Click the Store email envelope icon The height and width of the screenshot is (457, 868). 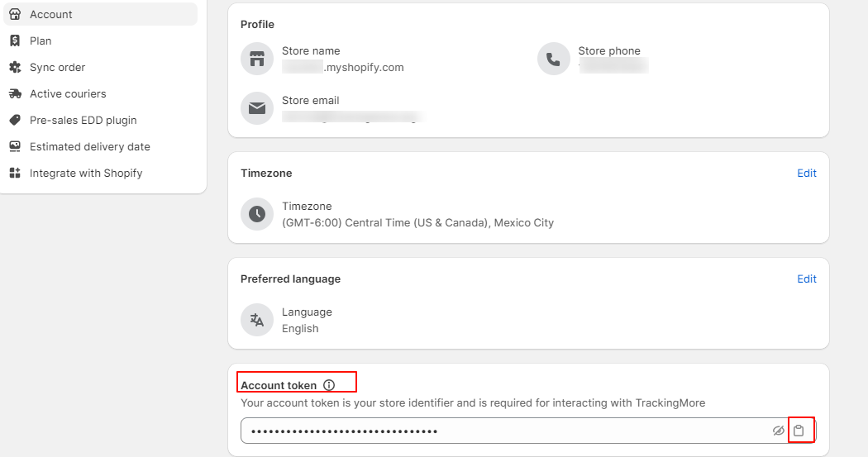[257, 108]
